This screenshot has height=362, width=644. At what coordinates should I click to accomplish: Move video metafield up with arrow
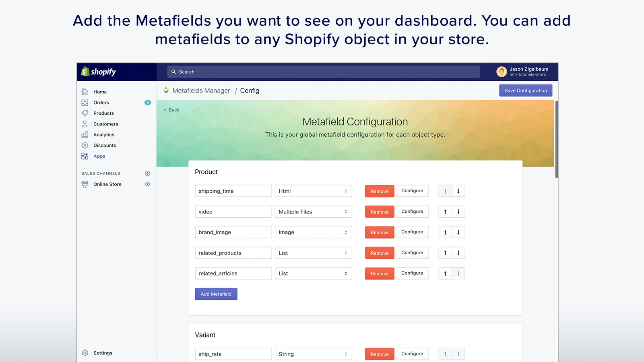(x=445, y=212)
